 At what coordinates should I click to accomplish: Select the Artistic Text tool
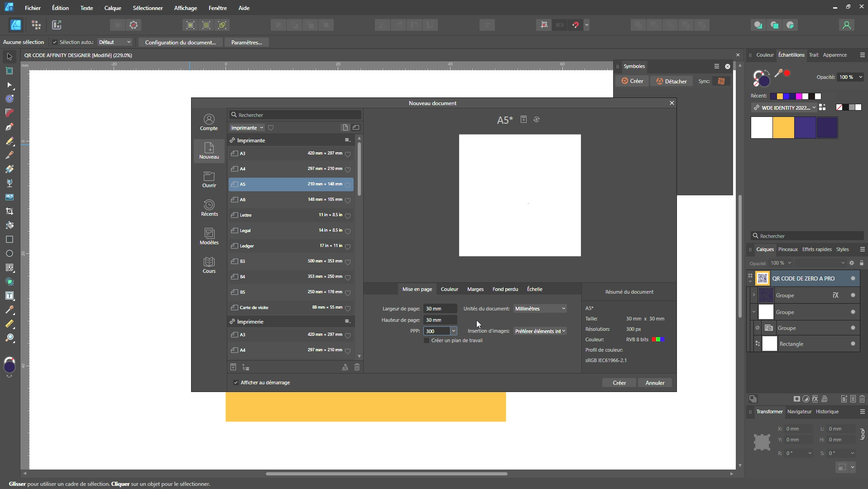[10, 296]
